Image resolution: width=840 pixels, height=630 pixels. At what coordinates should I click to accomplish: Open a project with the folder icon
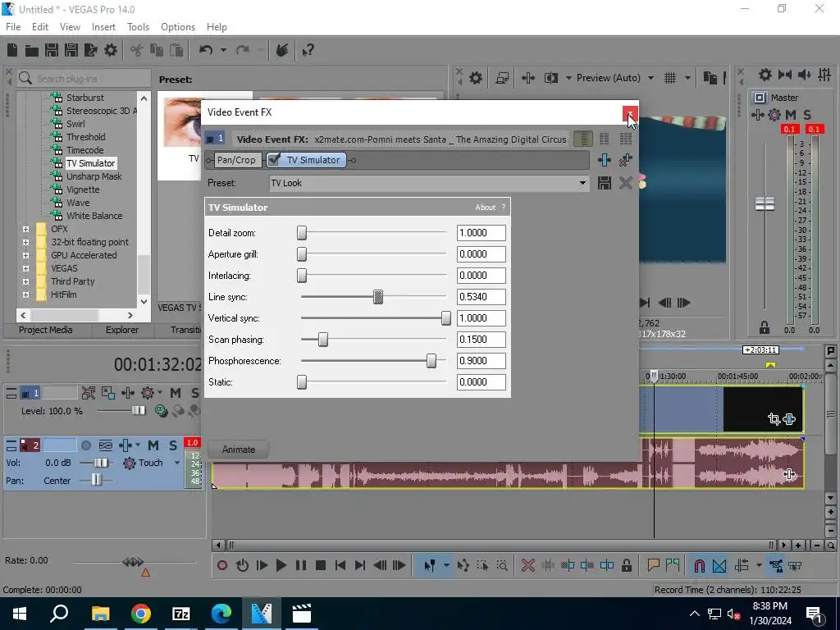tap(32, 50)
